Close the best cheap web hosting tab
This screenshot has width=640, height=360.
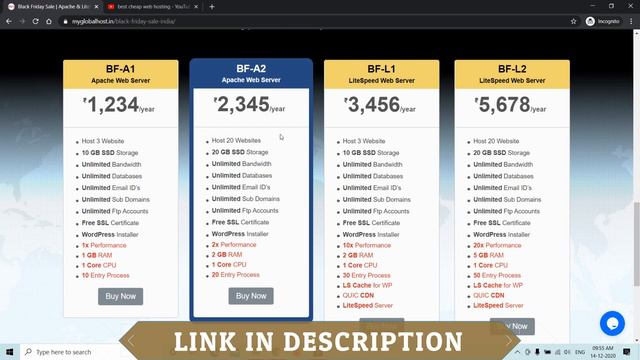(x=196, y=7)
